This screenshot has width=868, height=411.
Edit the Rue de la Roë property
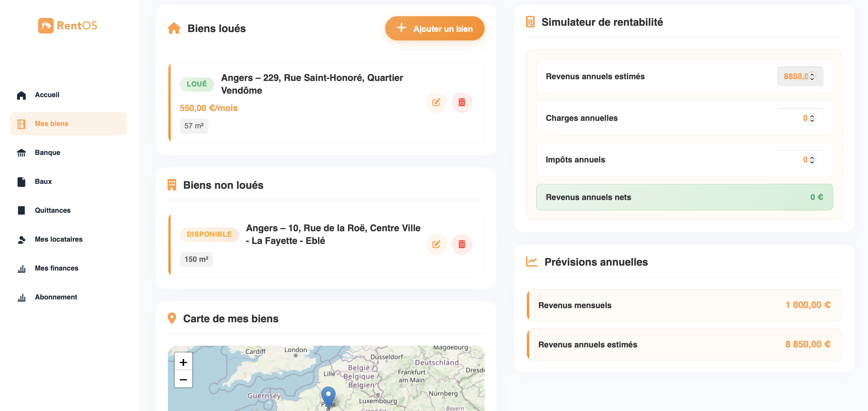point(436,245)
